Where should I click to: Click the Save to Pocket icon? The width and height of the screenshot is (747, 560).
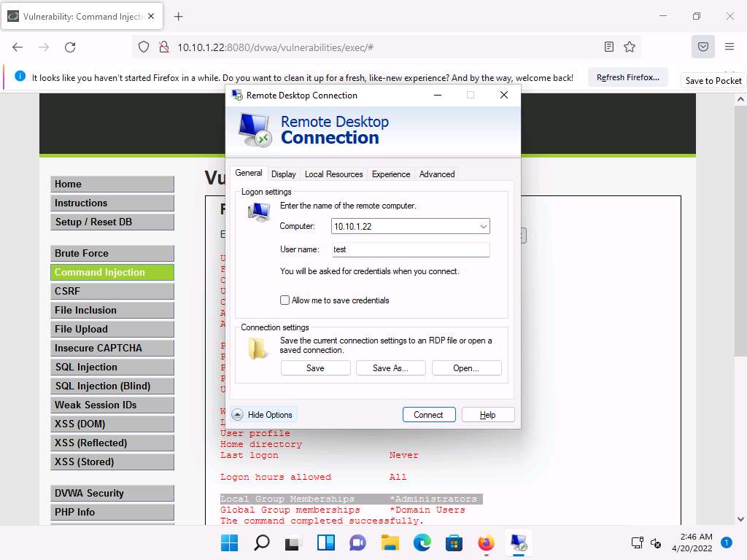point(703,47)
